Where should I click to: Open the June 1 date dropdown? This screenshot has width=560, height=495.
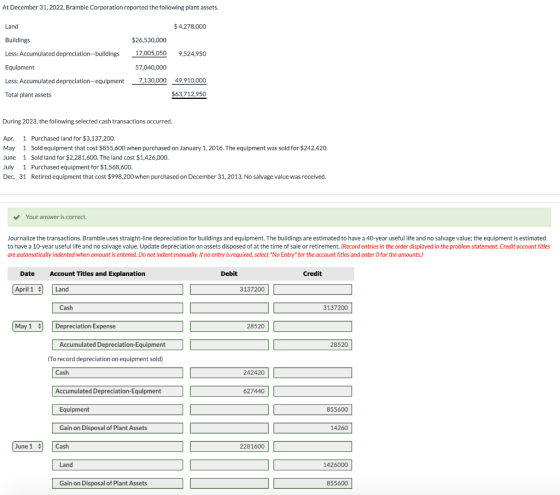(28, 446)
